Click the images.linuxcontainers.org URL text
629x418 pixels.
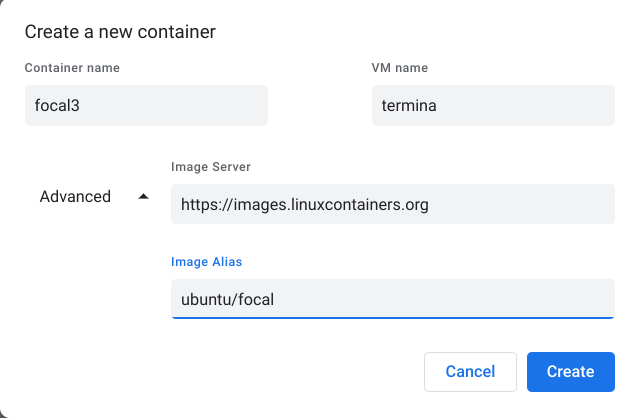pos(304,204)
